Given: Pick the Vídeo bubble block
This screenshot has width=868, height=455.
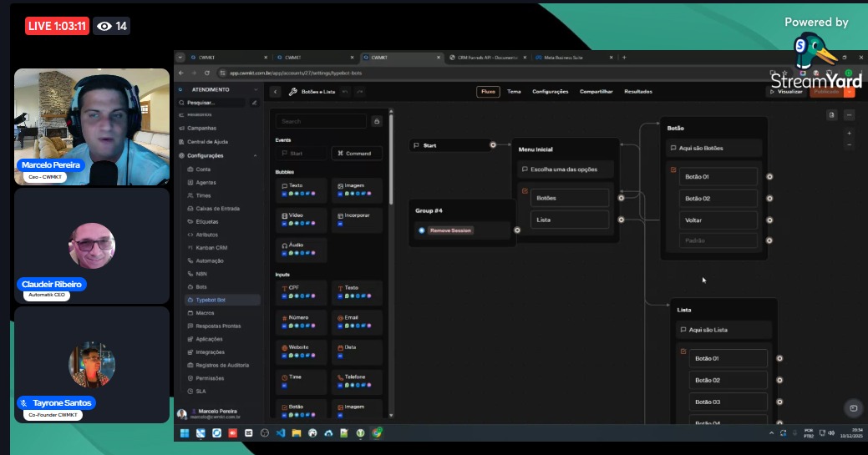Looking at the screenshot, I should click(302, 220).
